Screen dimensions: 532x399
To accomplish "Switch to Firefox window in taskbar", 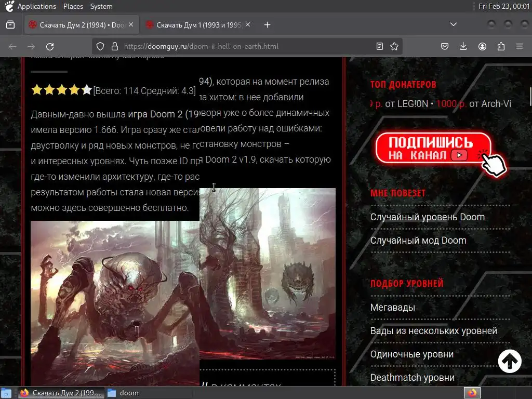I will click(62, 393).
